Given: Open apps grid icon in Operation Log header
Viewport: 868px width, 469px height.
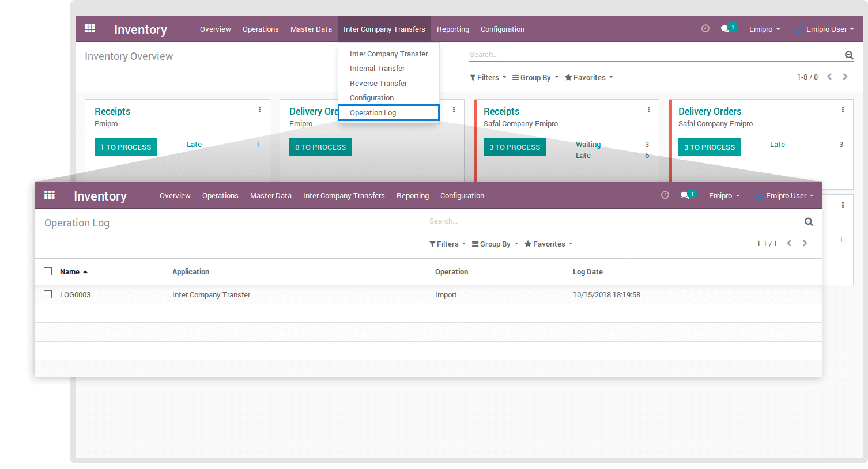Looking at the screenshot, I should pos(50,195).
